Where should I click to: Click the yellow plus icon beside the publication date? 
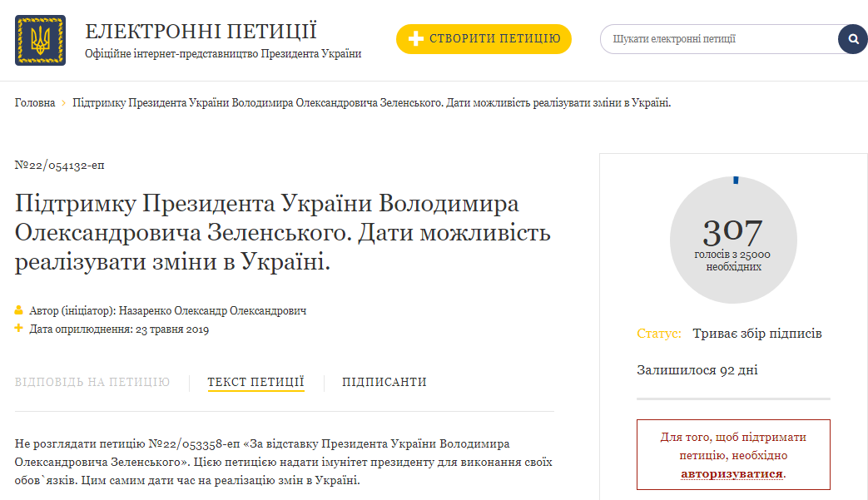[19, 329]
